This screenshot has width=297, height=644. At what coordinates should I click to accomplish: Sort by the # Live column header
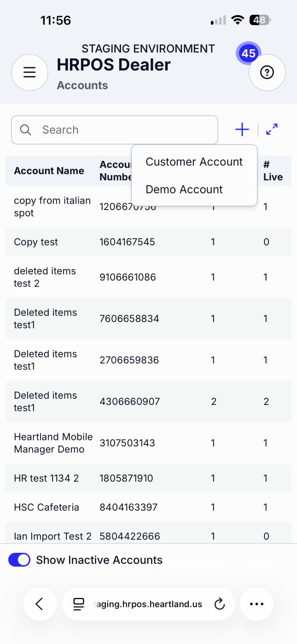click(x=273, y=170)
